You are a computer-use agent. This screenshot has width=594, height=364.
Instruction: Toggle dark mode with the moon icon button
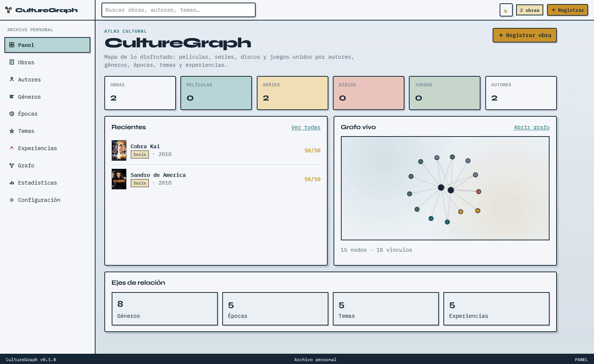tap(506, 10)
